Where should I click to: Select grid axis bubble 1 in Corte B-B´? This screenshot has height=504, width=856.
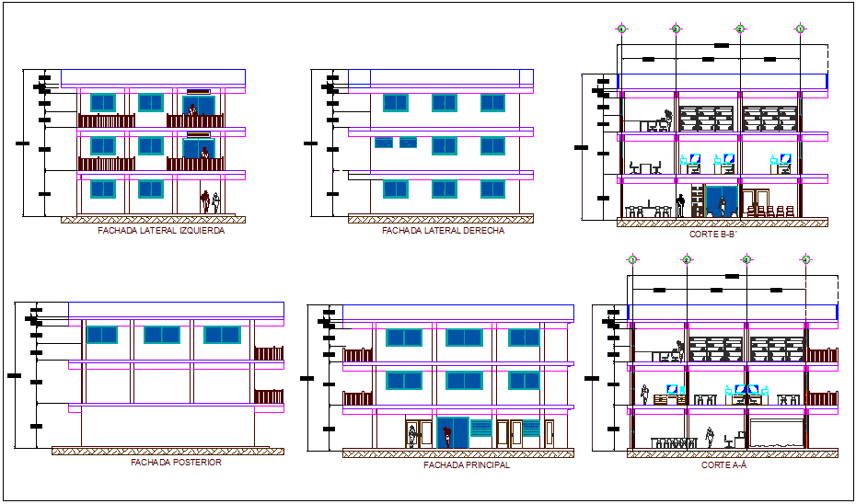800,29
